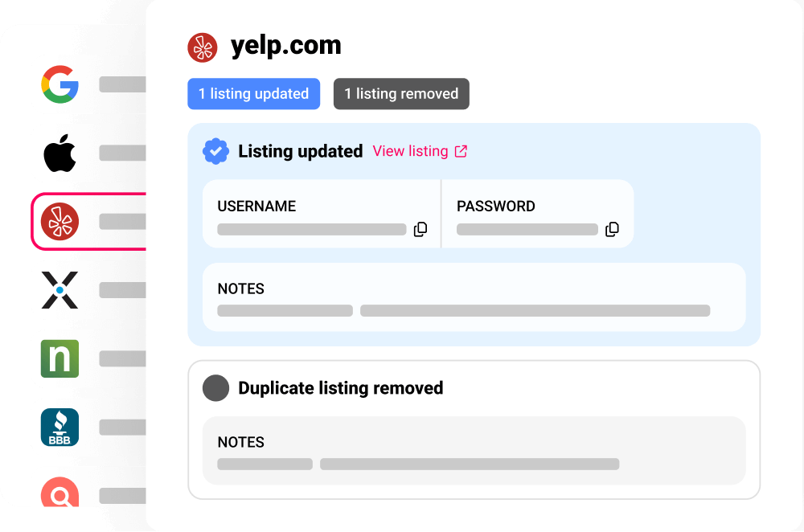Select the green Nextdoor icon
Screen dimensions: 804x532
(x=59, y=358)
